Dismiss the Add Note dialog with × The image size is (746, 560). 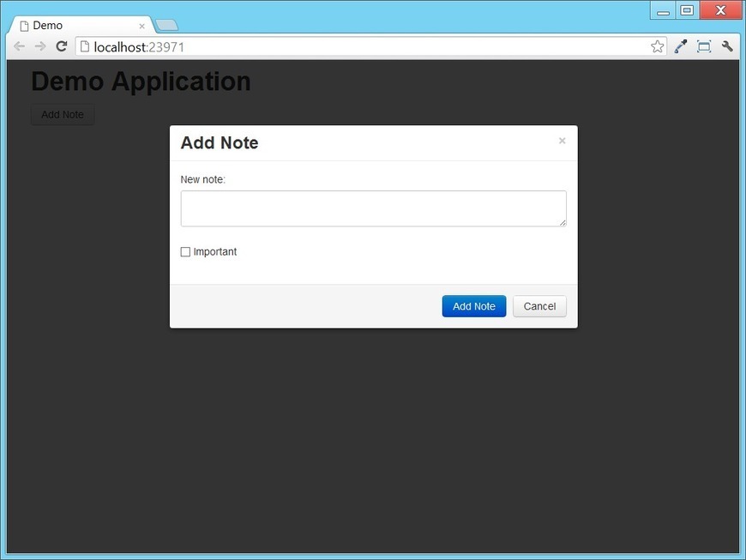tap(562, 141)
